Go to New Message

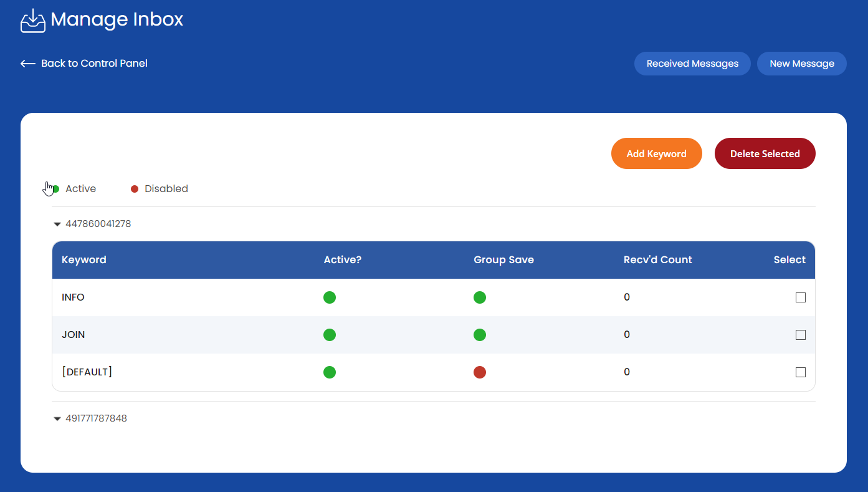tap(801, 64)
